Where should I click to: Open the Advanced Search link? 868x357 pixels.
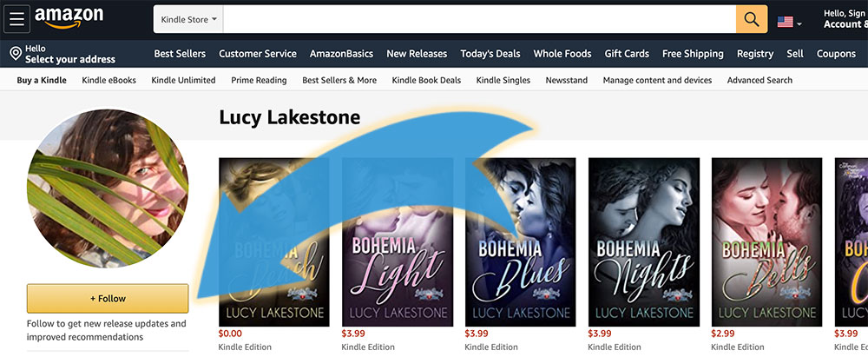759,81
